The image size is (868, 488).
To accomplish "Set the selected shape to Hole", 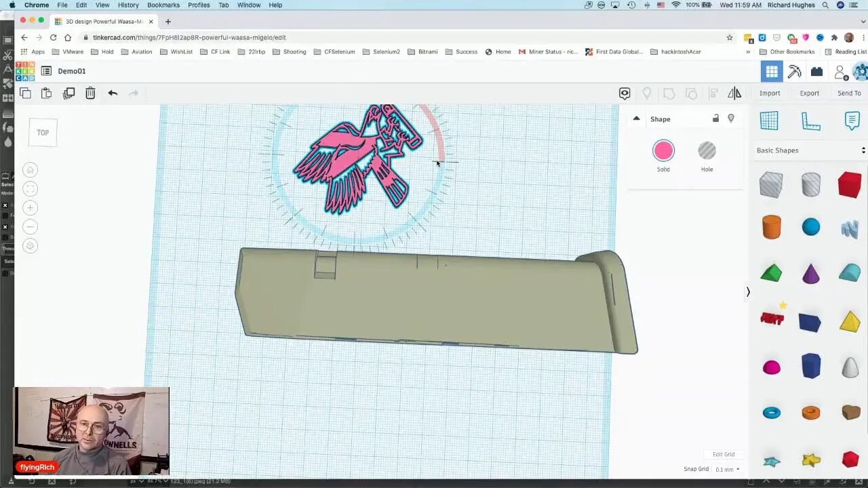I will 707,150.
